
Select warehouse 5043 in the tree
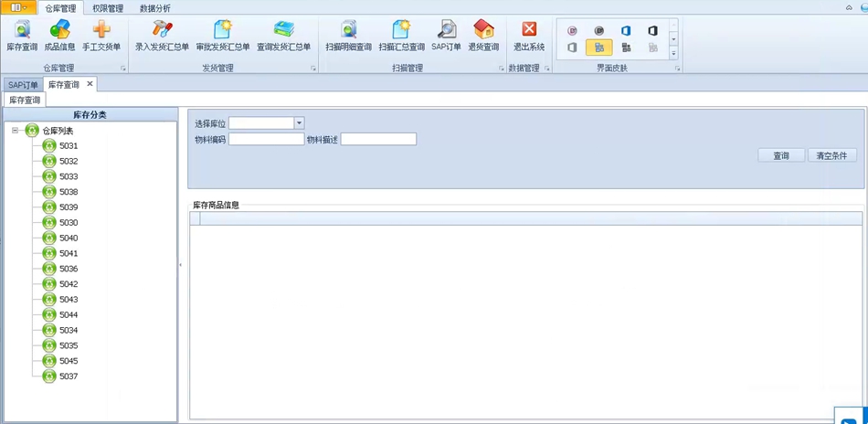[69, 300]
